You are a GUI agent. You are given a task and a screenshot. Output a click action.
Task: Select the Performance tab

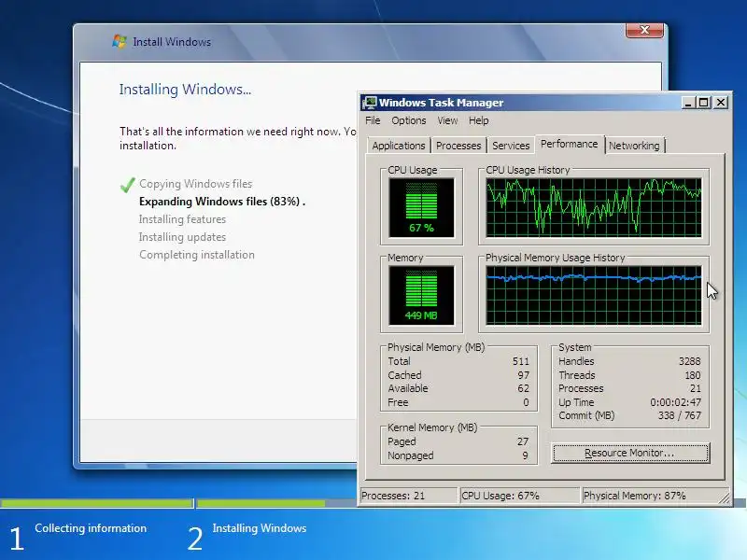(570, 144)
